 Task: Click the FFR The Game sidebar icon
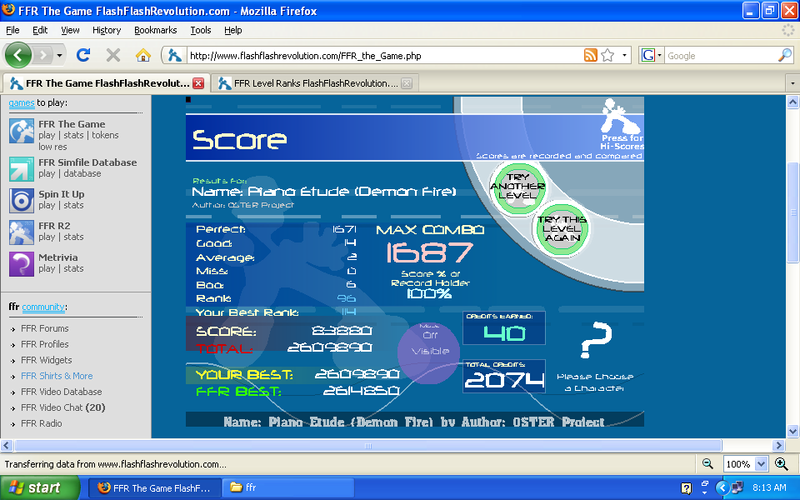pos(22,132)
